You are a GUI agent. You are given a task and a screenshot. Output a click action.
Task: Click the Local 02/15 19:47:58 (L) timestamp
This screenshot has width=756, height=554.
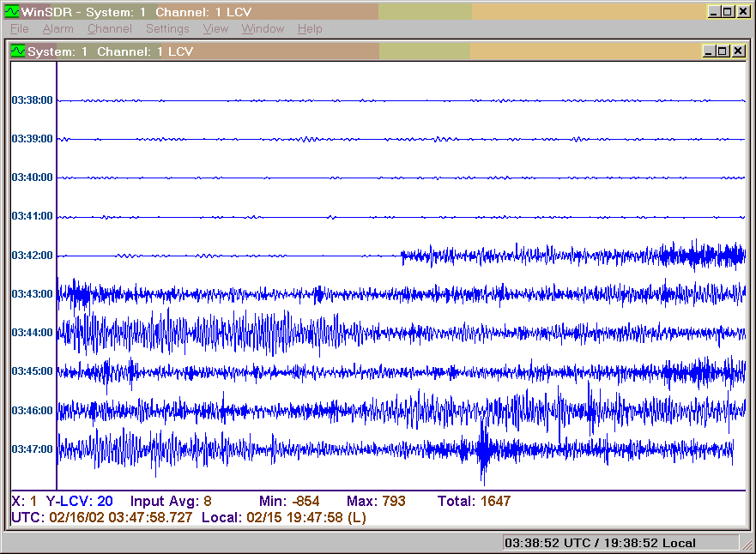coord(284,518)
